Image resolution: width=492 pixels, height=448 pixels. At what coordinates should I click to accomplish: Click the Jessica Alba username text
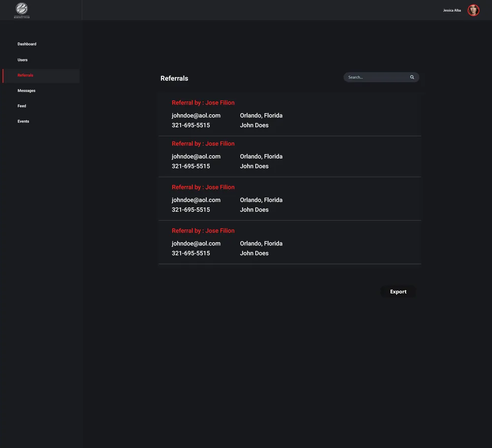452,10
